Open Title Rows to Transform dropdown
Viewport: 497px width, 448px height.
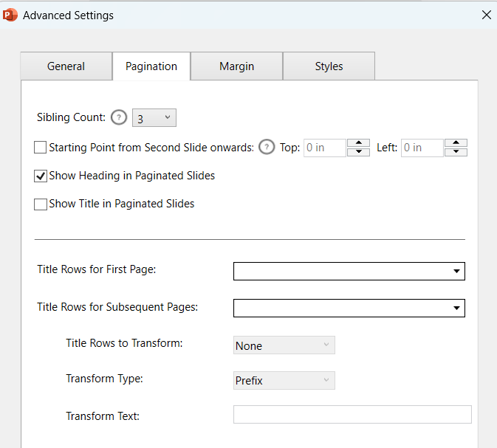(x=284, y=345)
